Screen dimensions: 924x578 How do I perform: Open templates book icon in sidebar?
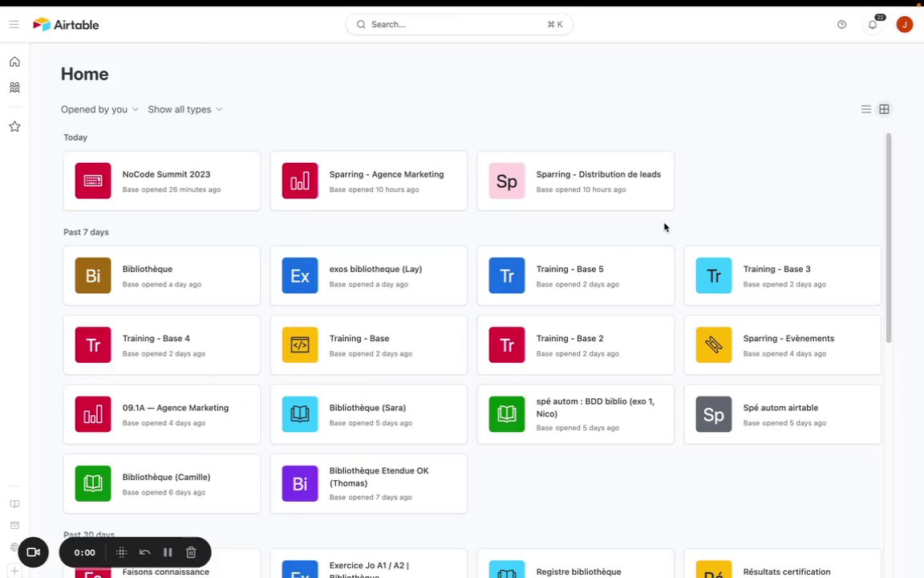(14, 503)
